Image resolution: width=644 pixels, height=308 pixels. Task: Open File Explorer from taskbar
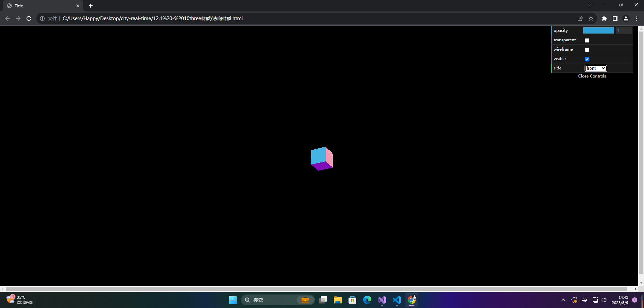tap(338, 300)
